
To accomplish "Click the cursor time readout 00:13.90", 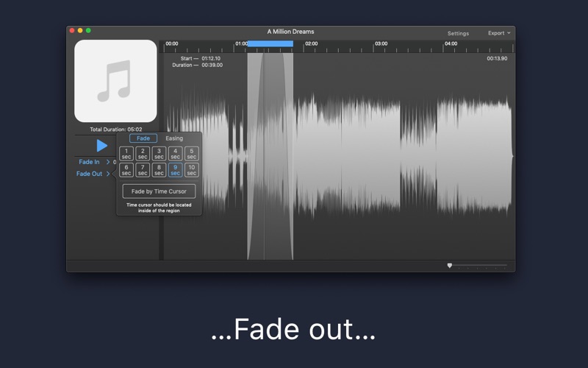I will click(x=498, y=59).
